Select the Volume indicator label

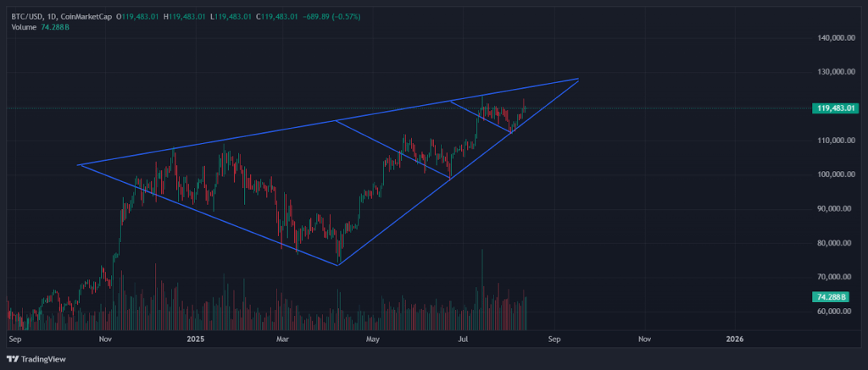point(24,26)
